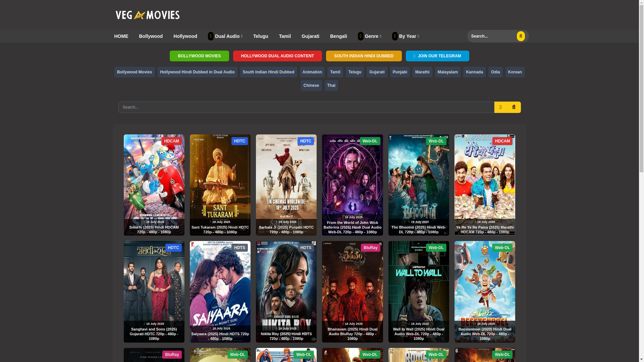Expand the By Year dropdown menu
Screen dimensions: 644x362
click(405, 36)
